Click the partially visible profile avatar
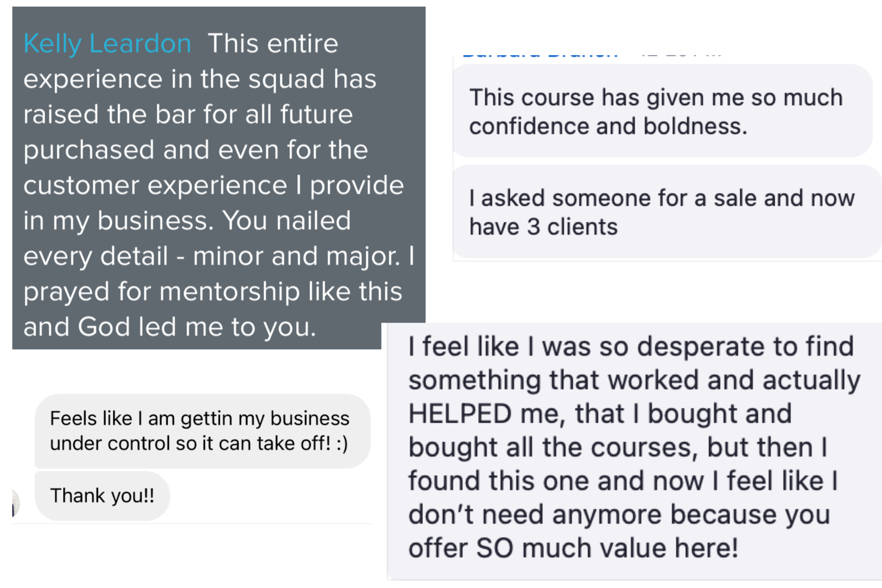Viewport: 882px width, 588px height. [15, 503]
